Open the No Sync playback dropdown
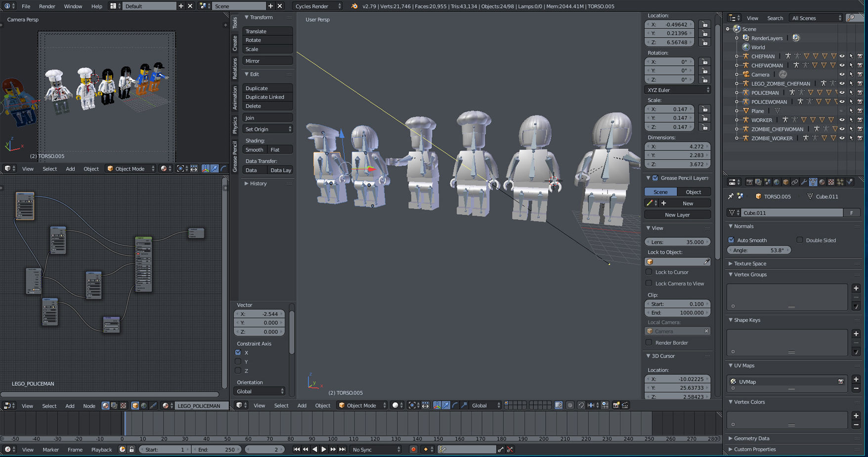This screenshot has width=868, height=457. click(x=376, y=449)
